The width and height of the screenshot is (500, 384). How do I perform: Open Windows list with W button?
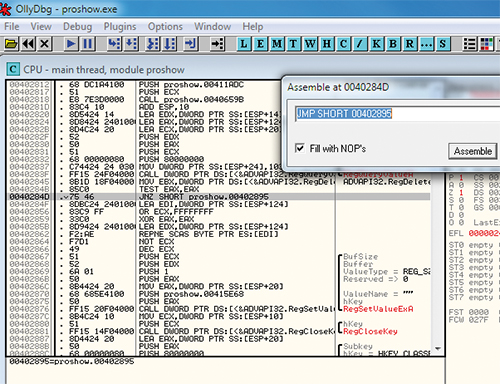tap(310, 44)
